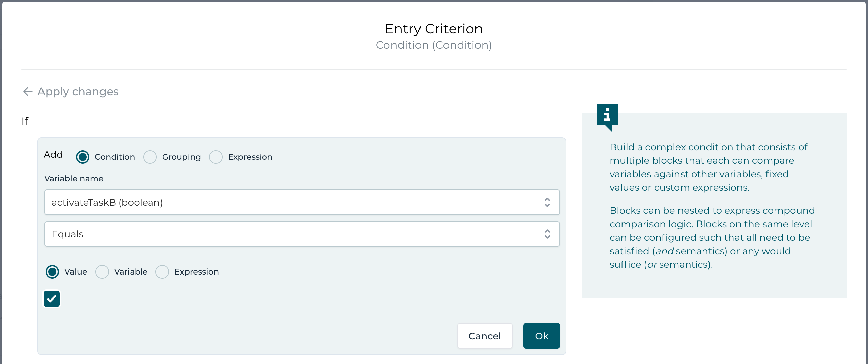Viewport: 868px width, 364px height.
Task: Select the Variable comparison radio option
Action: point(102,272)
